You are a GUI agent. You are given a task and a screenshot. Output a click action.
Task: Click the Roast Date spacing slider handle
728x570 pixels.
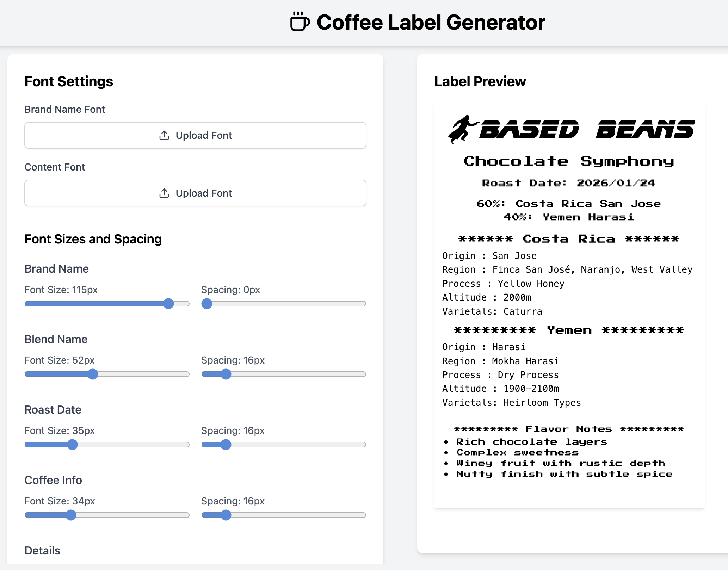[x=227, y=445]
